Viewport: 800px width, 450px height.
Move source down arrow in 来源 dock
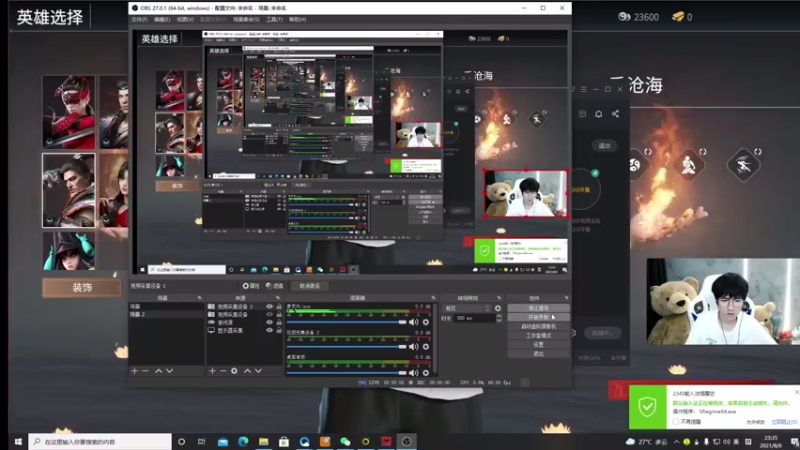coord(258,371)
